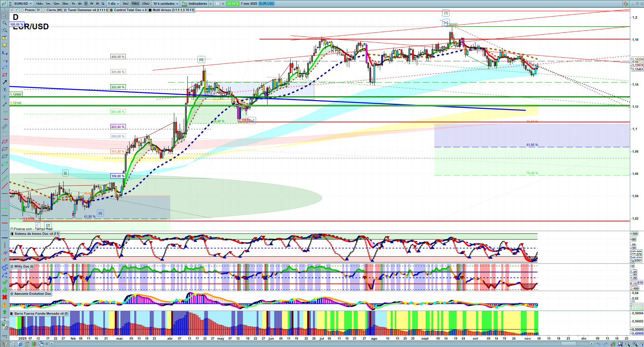Click the red X delete icon
Viewport: 644px width, 347px height.
click(5, 297)
